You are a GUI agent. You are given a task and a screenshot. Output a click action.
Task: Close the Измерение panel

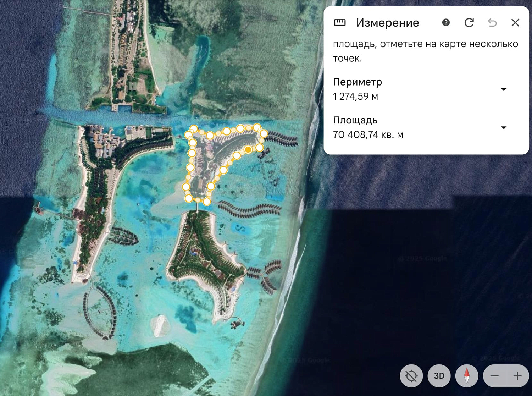[x=515, y=23]
